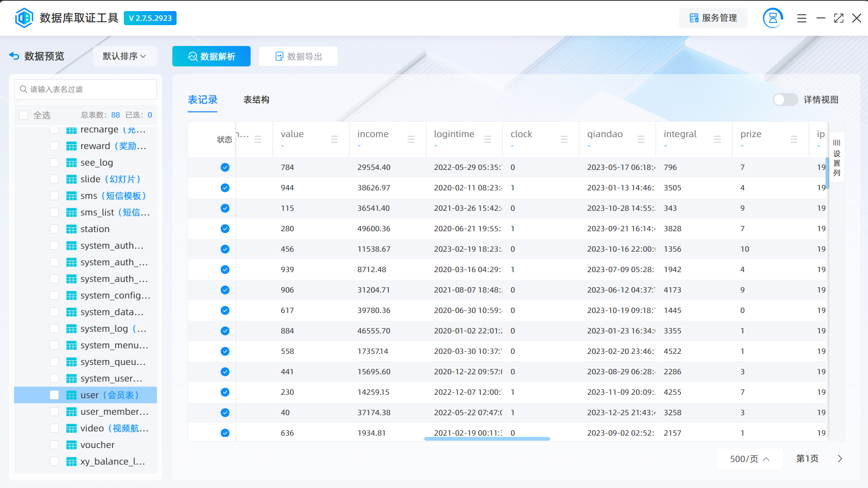Tick the station checkbox
Viewport: 868px width, 488px height.
click(x=54, y=229)
